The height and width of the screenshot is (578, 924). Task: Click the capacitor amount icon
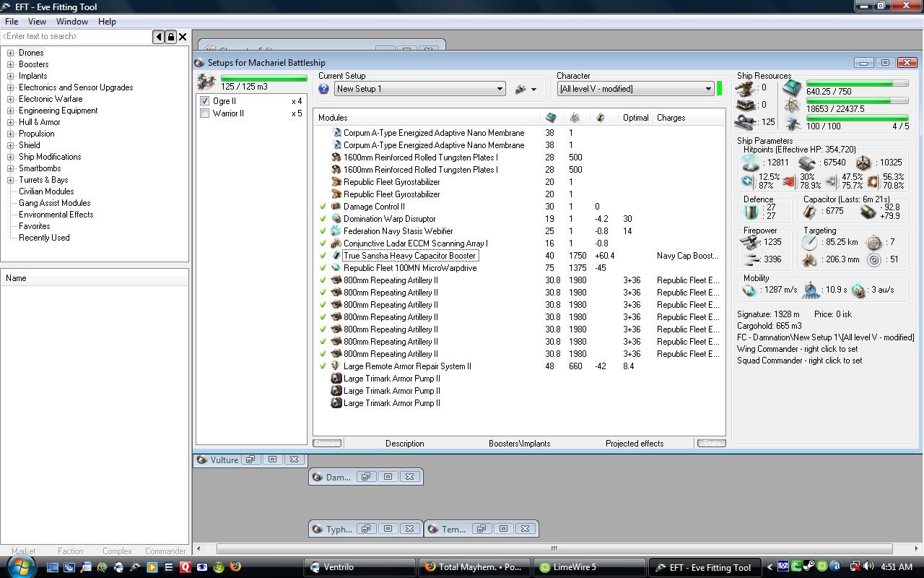[x=810, y=212]
